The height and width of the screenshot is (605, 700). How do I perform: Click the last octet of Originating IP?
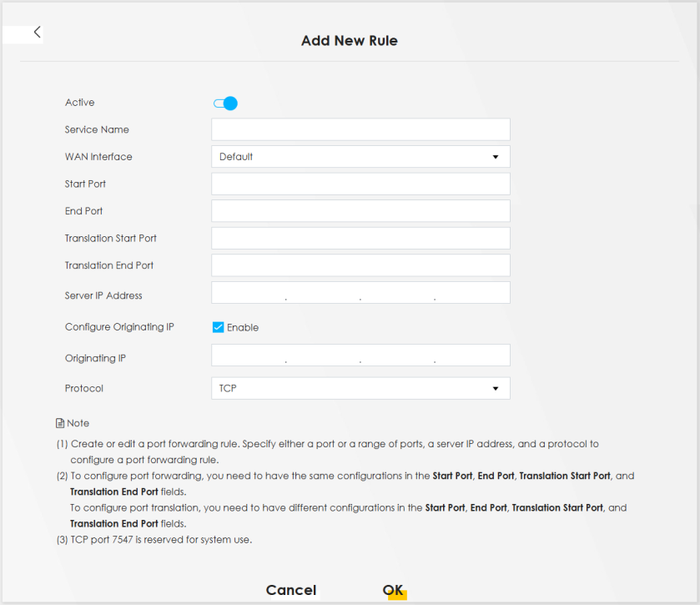coord(472,355)
